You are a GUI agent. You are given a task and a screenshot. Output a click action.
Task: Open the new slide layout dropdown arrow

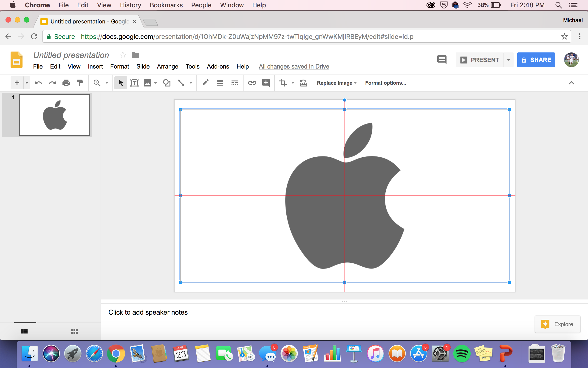[x=27, y=83]
